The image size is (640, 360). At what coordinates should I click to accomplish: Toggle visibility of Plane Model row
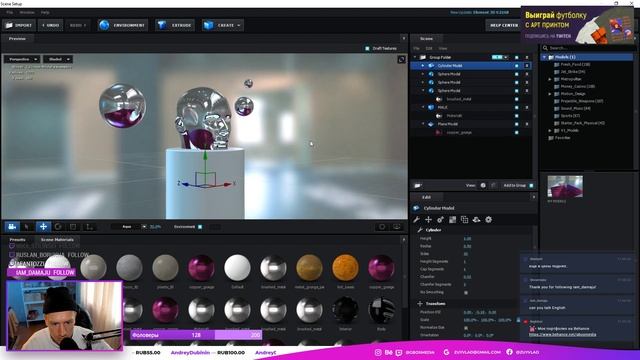[x=516, y=124]
